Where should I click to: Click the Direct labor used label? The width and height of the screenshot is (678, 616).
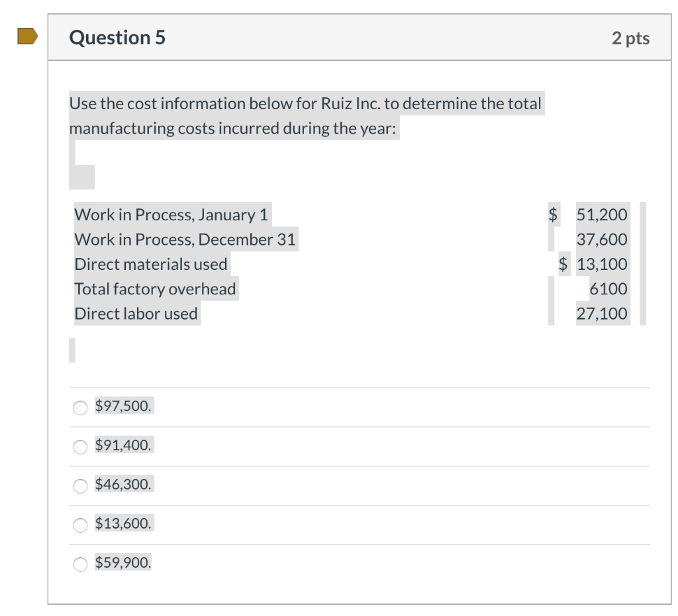click(136, 313)
